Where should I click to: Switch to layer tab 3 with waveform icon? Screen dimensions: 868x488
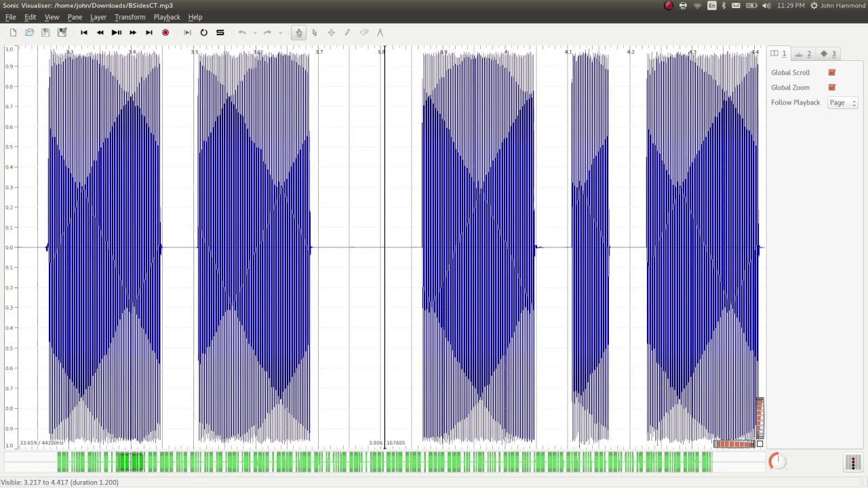[828, 54]
